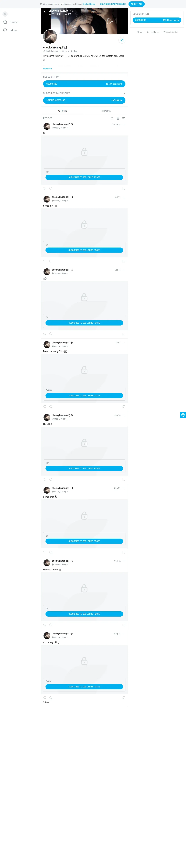The height and width of the screenshot is (868, 186).
Task: Switch posts to grid view
Action: point(118,118)
